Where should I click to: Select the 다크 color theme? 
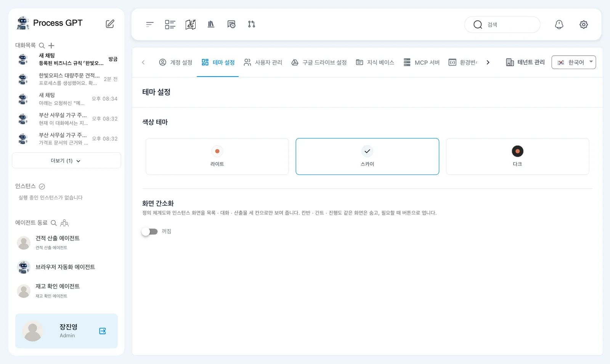pyautogui.click(x=517, y=156)
